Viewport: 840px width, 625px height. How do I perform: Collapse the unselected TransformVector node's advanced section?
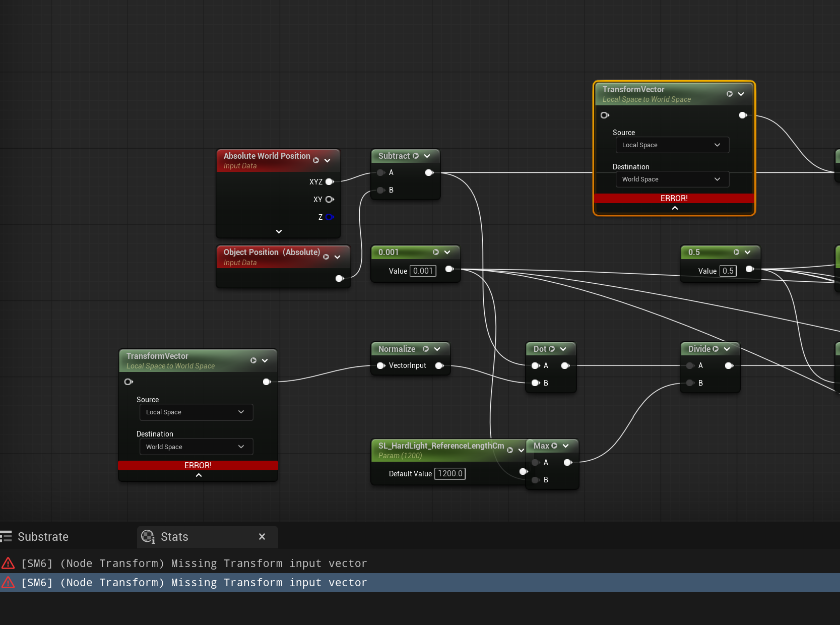coord(199,475)
